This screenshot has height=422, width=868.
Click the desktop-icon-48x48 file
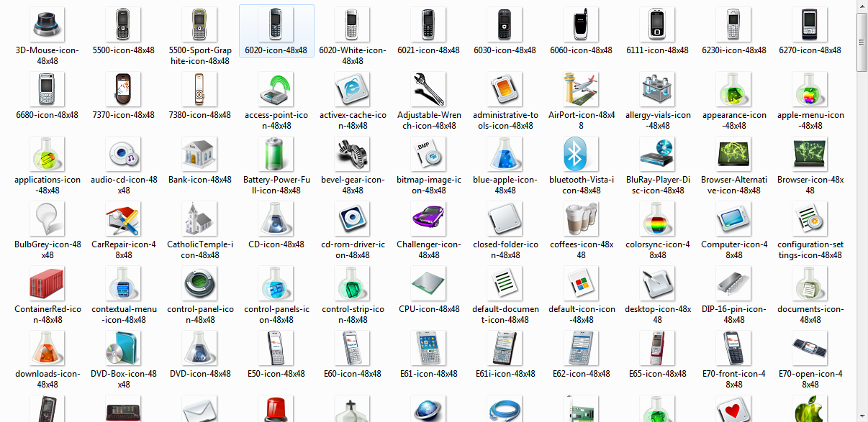[x=658, y=283]
